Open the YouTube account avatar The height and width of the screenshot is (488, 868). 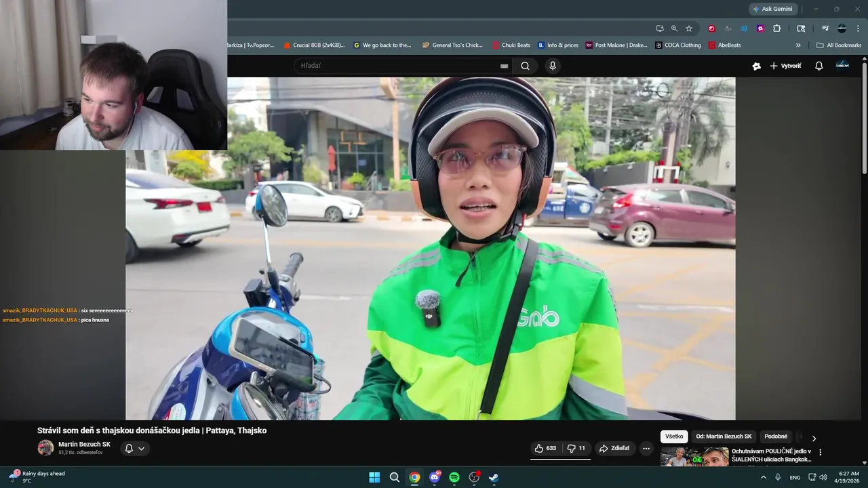point(842,65)
